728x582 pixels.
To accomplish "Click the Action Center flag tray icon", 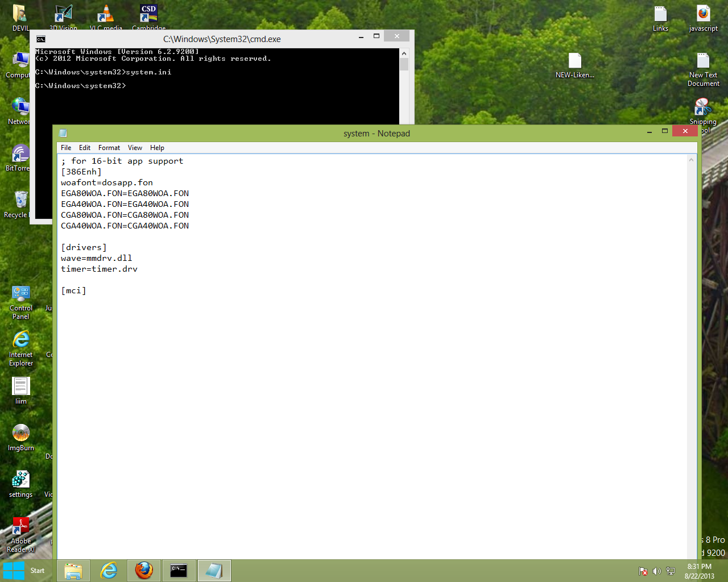I will tap(643, 571).
